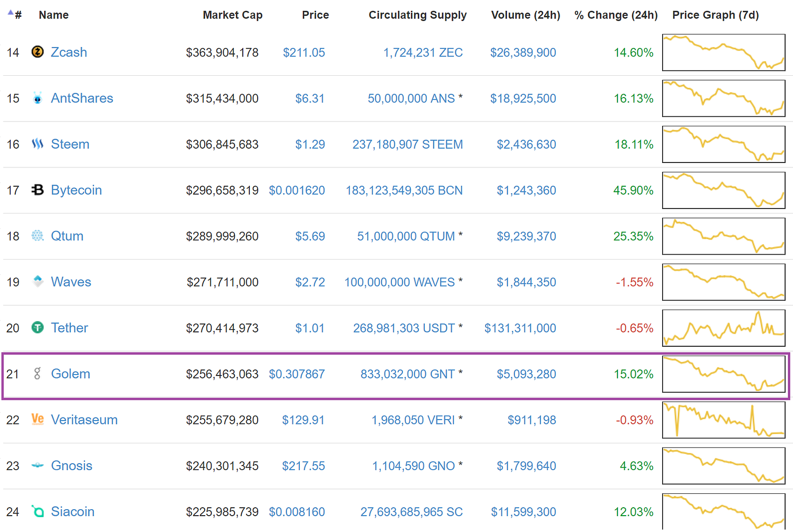Click Tether volume $131,311,000
The height and width of the screenshot is (532, 793).
(520, 328)
